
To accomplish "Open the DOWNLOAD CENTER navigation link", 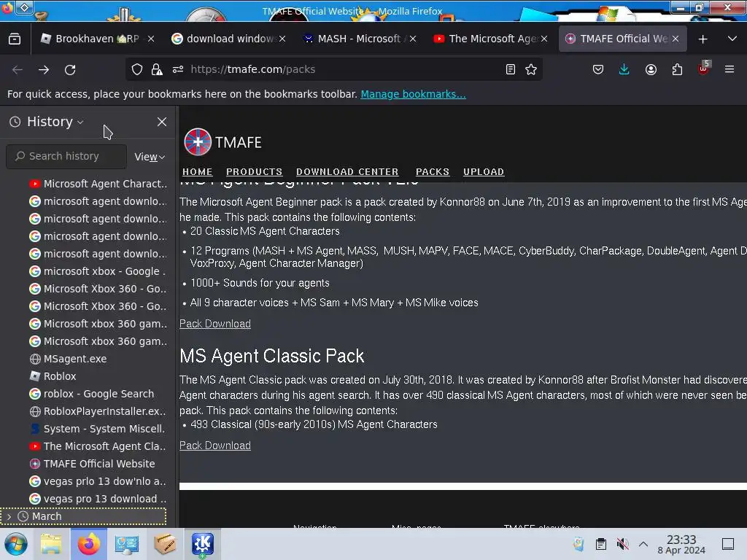I will click(x=347, y=171).
